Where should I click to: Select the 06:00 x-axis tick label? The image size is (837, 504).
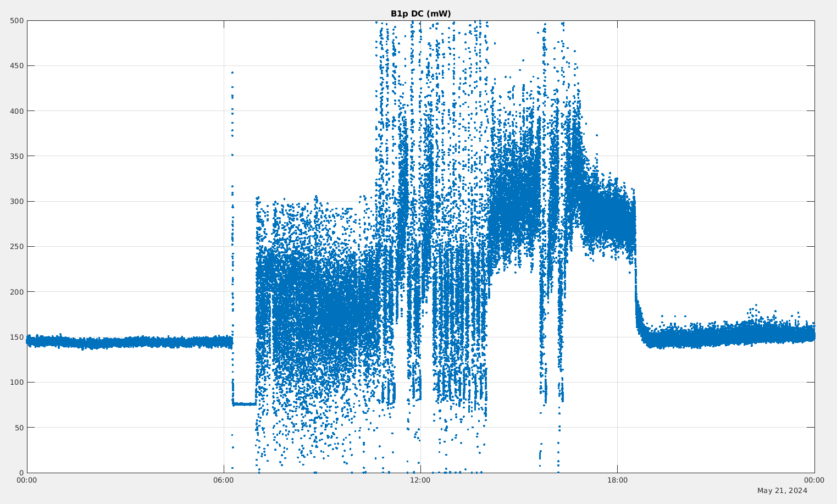coord(224,480)
